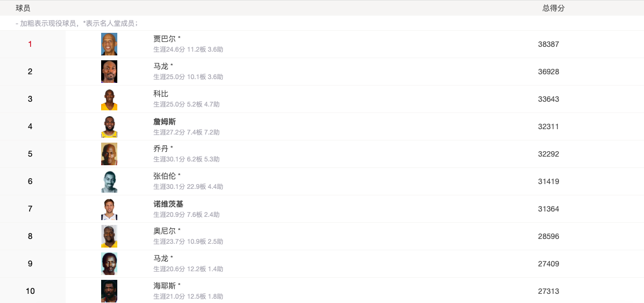Viewport: 644px width, 303px height.
Task: Open the 马龙 link with 36928 points
Action: point(160,66)
